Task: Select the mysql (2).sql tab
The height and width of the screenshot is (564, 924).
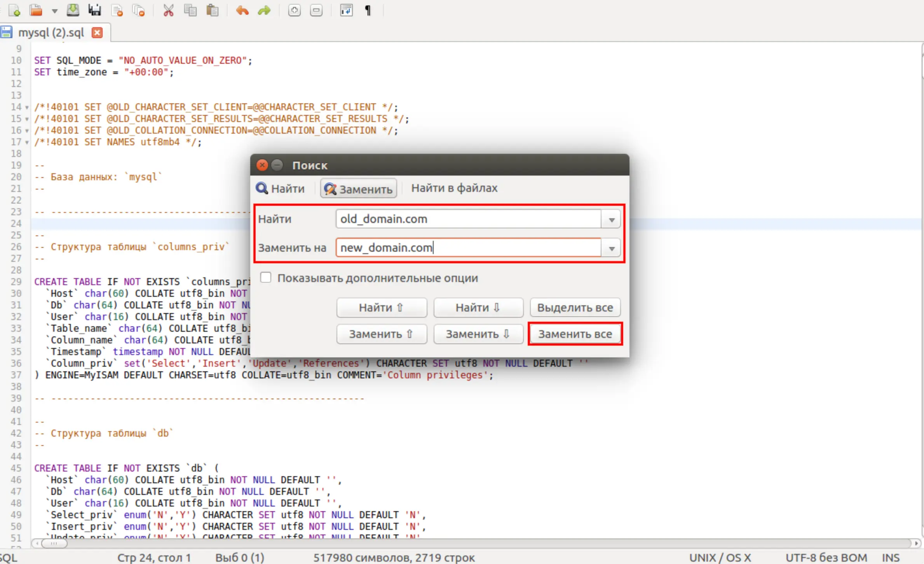Action: pyautogui.click(x=51, y=33)
